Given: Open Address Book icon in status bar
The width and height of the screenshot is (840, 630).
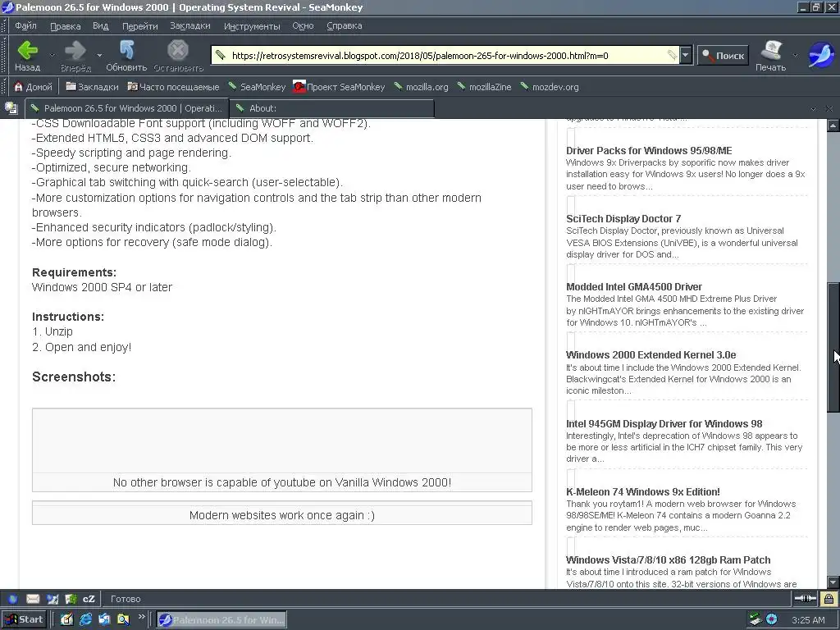Looking at the screenshot, I should click(x=71, y=599).
